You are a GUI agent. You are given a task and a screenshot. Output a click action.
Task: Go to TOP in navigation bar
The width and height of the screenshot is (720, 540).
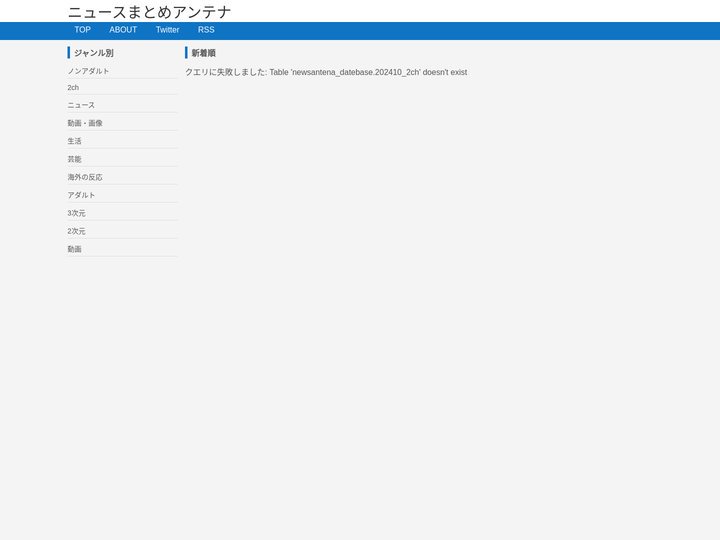click(83, 30)
